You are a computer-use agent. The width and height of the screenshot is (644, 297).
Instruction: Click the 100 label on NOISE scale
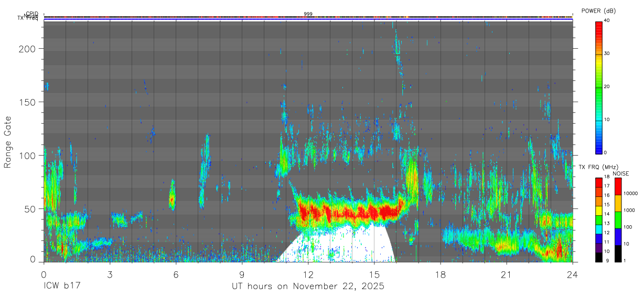click(x=627, y=227)
